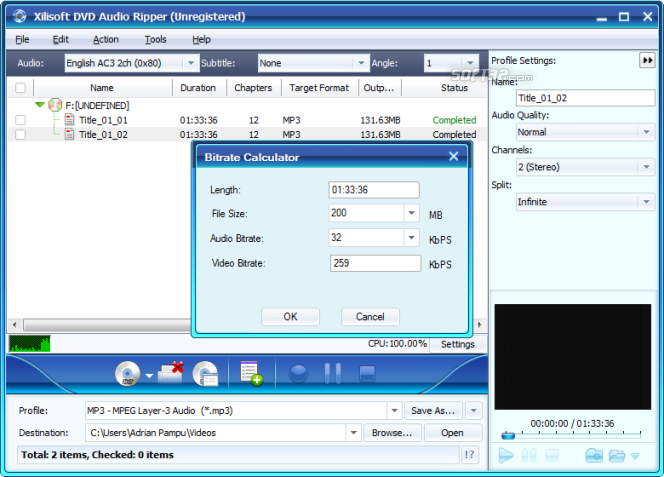
Task: Add profile with green plus list icon
Action: pyautogui.click(x=251, y=373)
